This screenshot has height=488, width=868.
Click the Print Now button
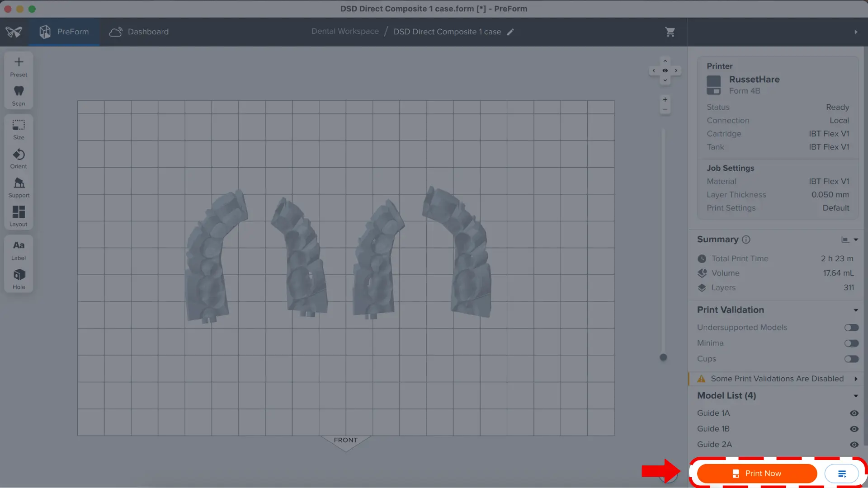(756, 473)
